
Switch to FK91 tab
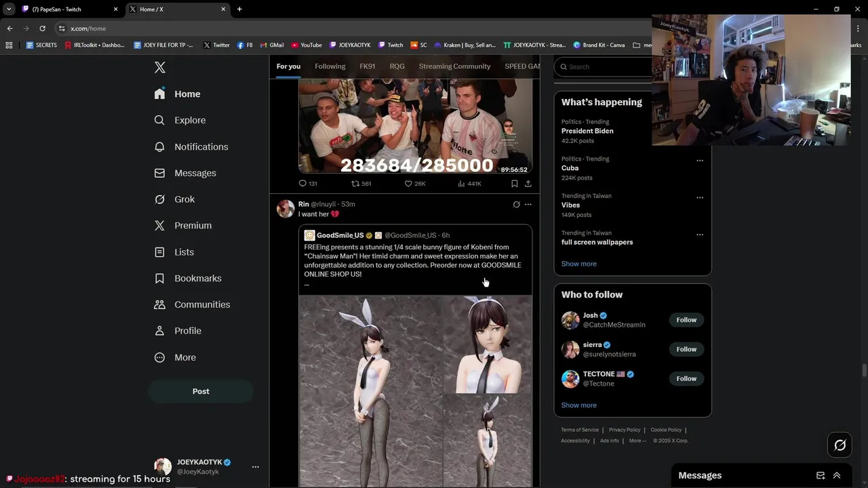click(368, 66)
